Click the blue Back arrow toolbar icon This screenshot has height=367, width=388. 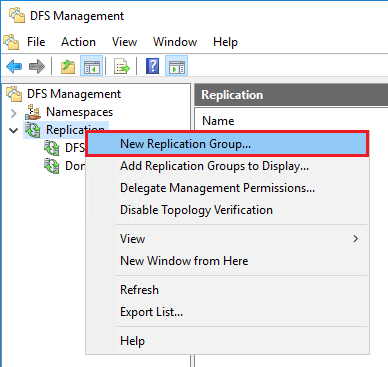[14, 66]
